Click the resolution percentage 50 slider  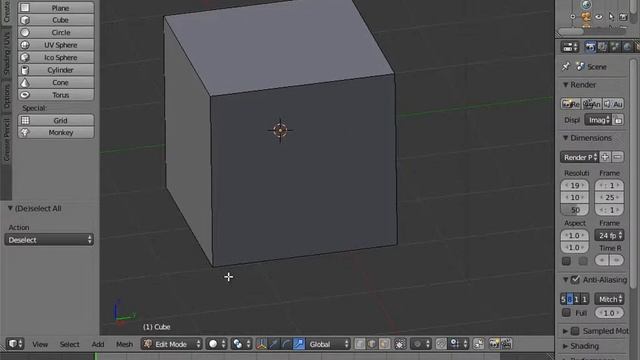pyautogui.click(x=575, y=210)
